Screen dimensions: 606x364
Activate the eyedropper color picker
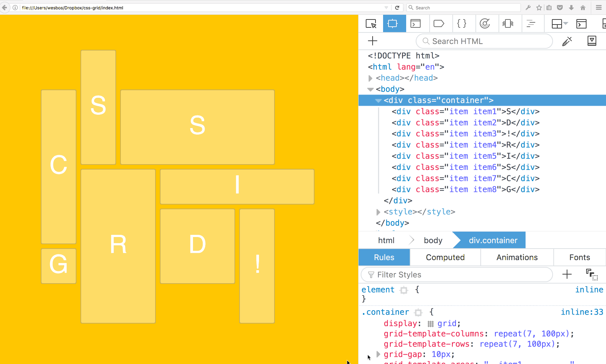coord(567,41)
